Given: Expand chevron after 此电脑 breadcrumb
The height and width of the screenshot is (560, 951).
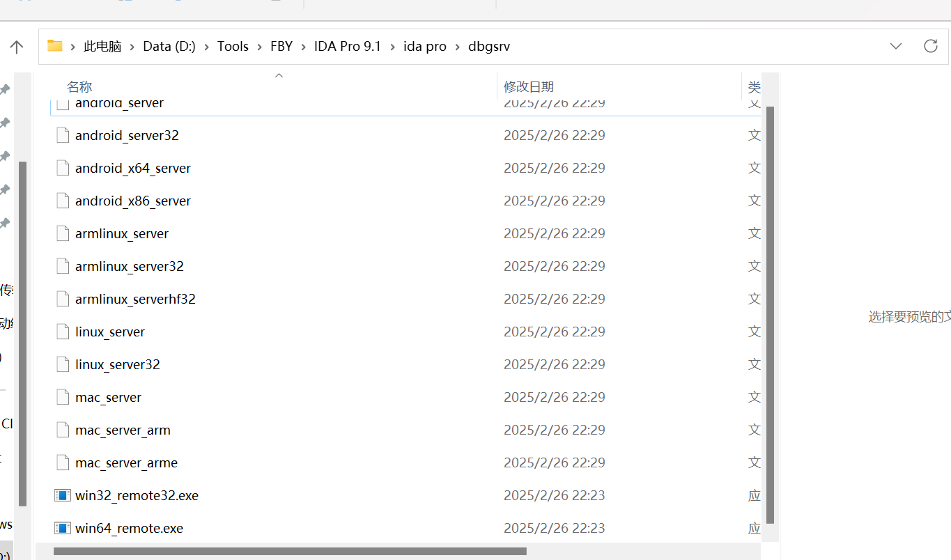Looking at the screenshot, I should [132, 47].
